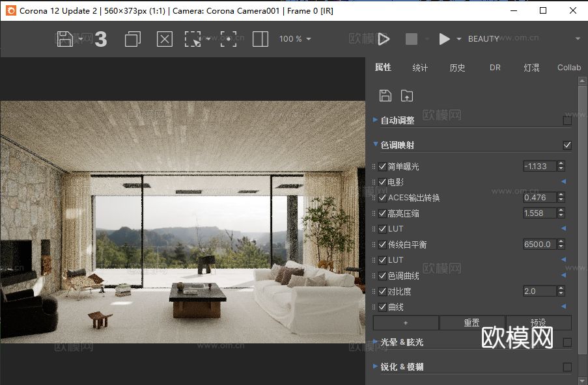Enable the 自动调整 checkbox

(567, 120)
